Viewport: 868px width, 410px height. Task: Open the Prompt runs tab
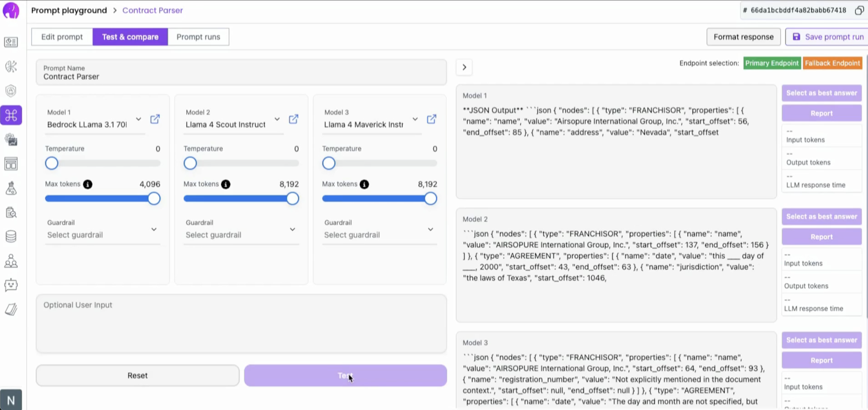coord(198,37)
